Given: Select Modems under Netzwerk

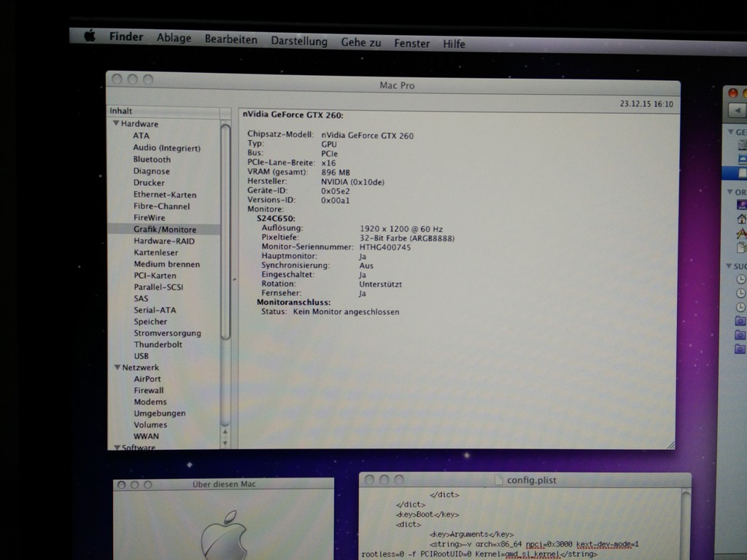Looking at the screenshot, I should click(150, 402).
